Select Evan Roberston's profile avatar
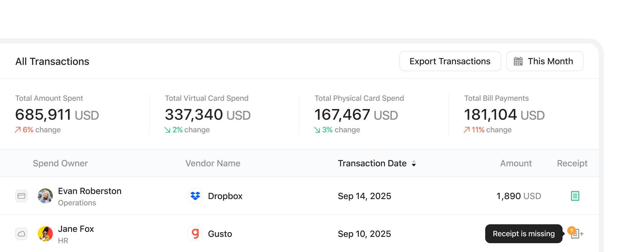The height and width of the screenshot is (252, 644). pos(45,196)
